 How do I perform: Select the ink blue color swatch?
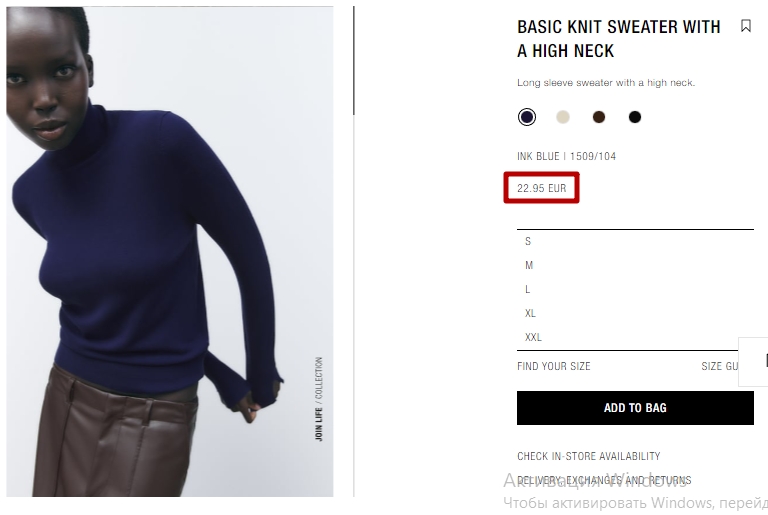527,117
